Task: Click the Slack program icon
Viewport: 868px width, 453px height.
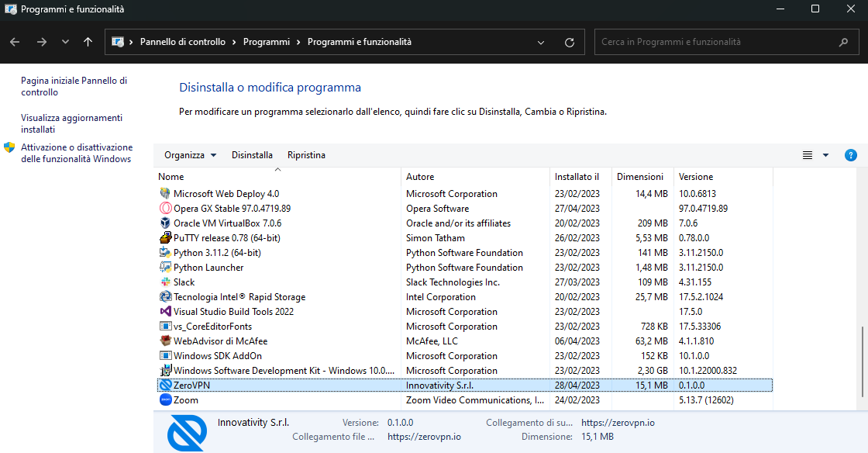Action: coord(165,282)
